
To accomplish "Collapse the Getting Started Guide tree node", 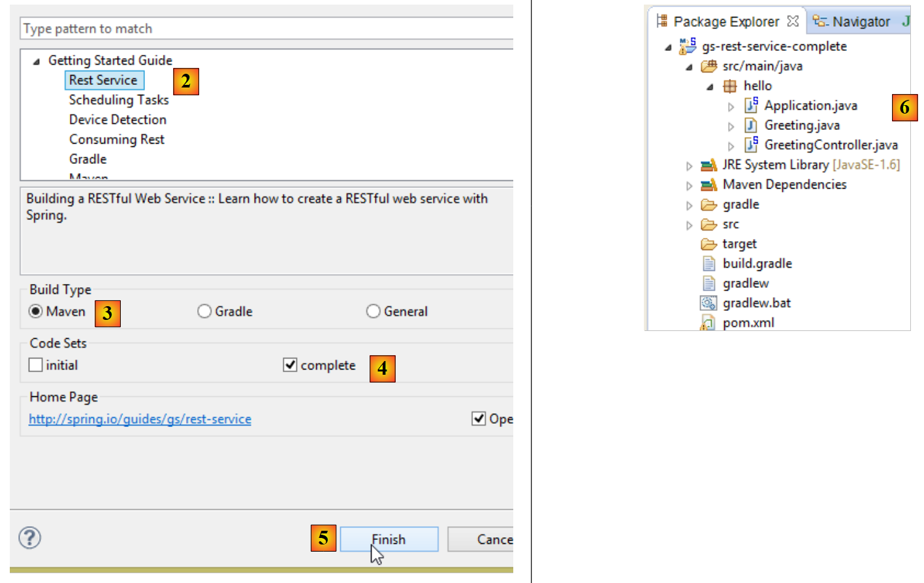I will pyautogui.click(x=37, y=61).
